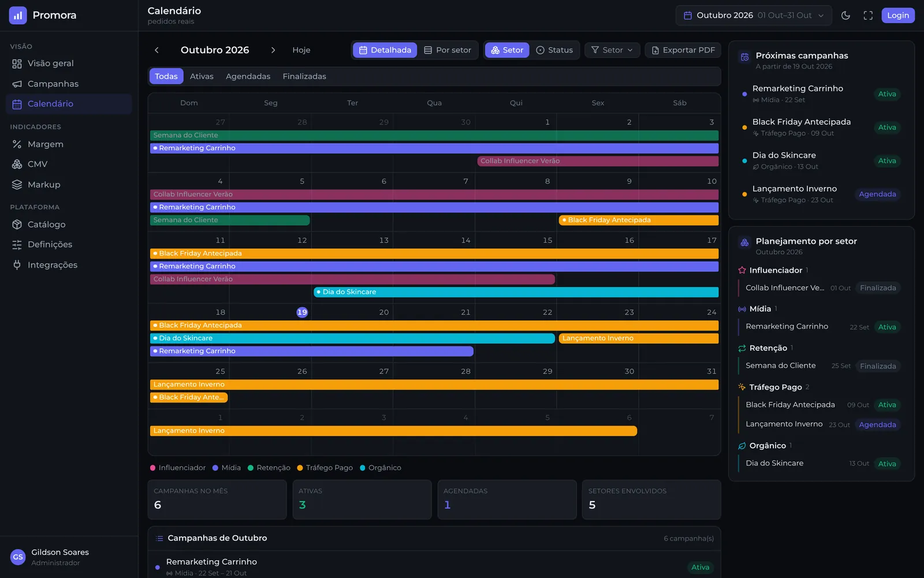Viewport: 924px width, 578px height.
Task: Open the Calendário sidebar link
Action: tap(69, 104)
